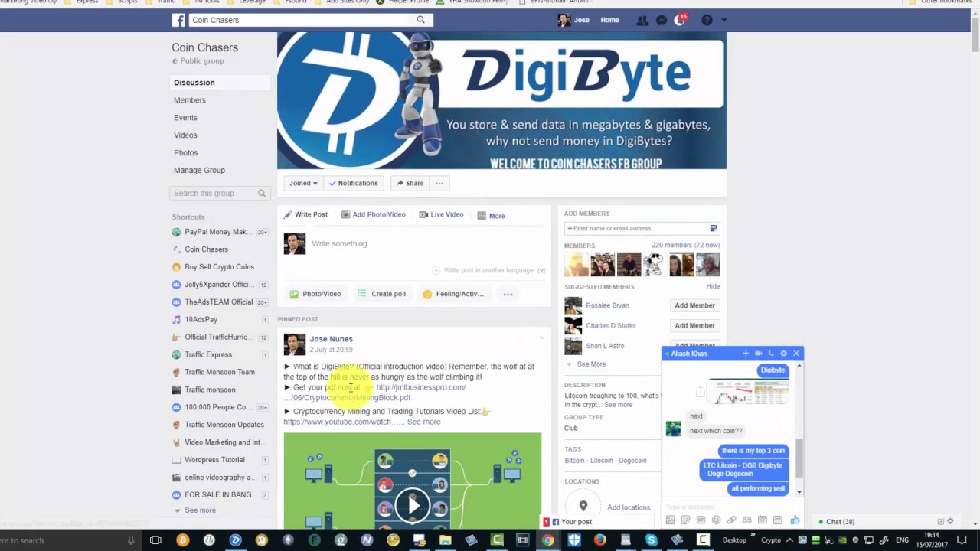The width and height of the screenshot is (980, 551).
Task: Send thumbs-up like in chat window
Action: tap(795, 520)
